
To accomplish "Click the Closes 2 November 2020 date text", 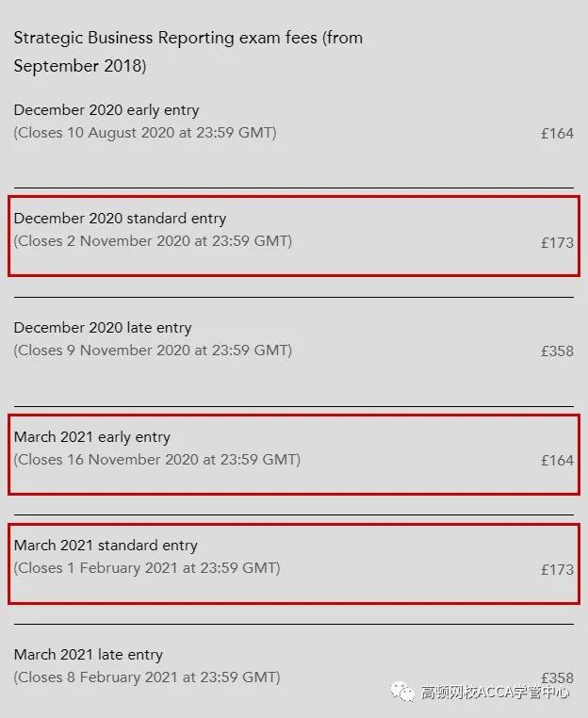I will click(x=153, y=241).
